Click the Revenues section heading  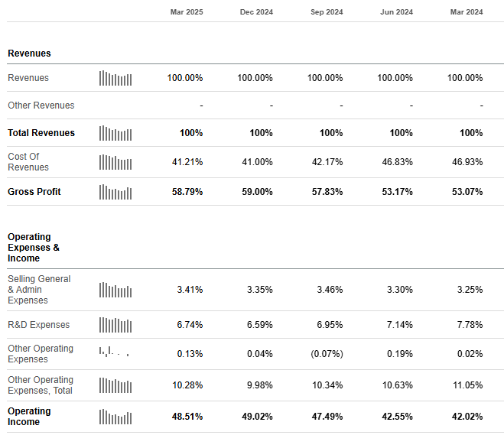pos(29,54)
